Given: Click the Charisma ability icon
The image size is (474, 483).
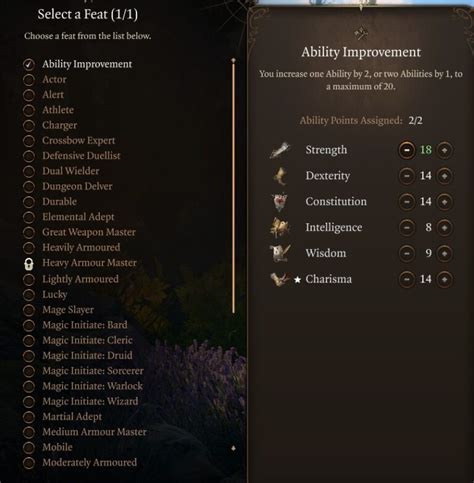Looking at the screenshot, I should [279, 279].
